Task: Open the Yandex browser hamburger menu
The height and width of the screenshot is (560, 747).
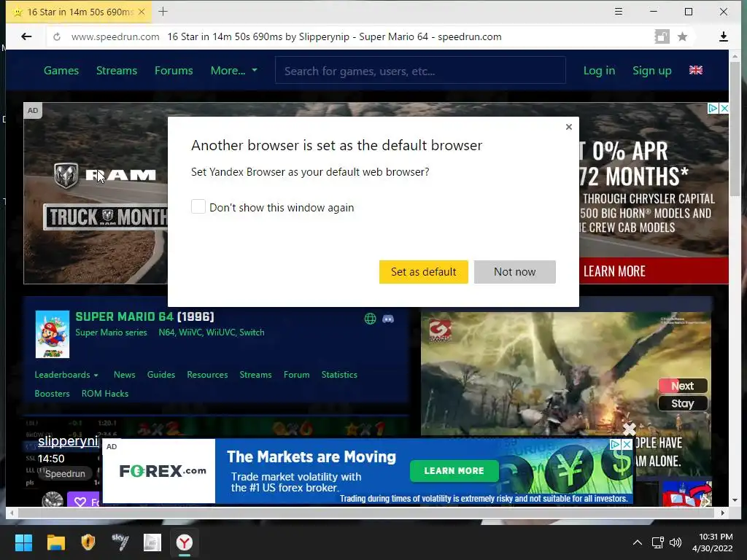Action: (x=619, y=12)
